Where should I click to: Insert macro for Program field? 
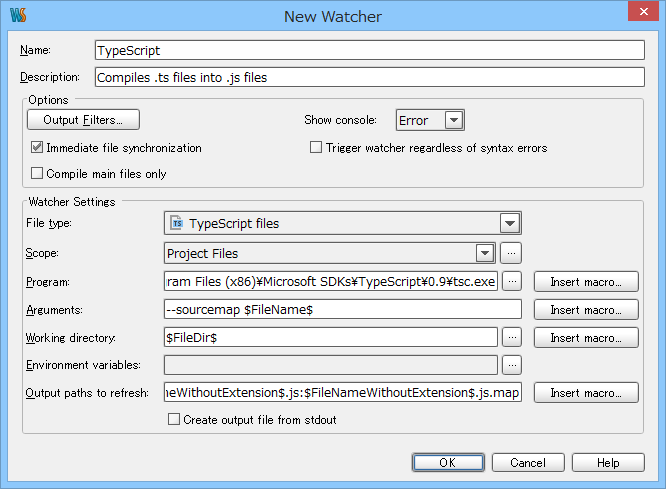586,282
